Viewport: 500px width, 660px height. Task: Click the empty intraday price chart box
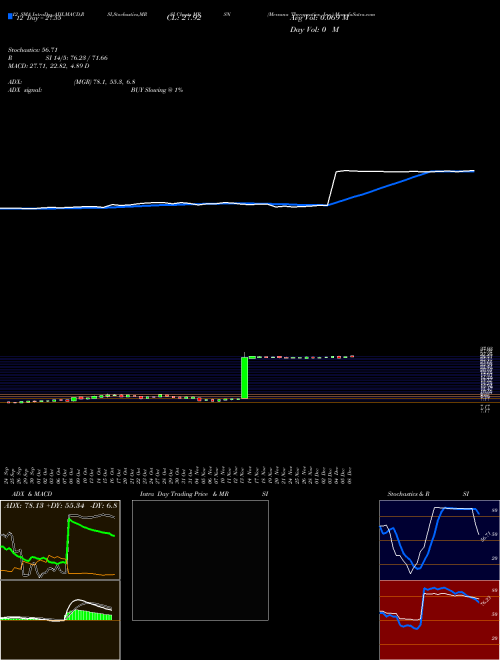tap(200, 560)
